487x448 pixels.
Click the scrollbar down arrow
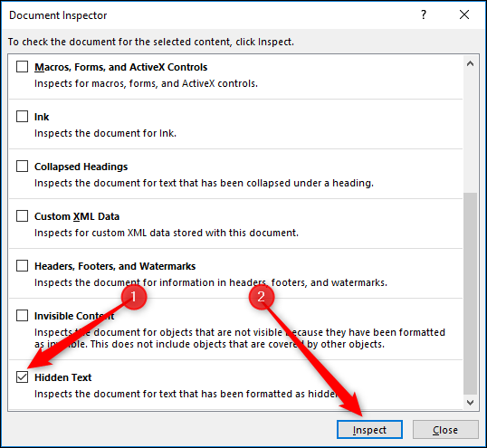(x=470, y=403)
